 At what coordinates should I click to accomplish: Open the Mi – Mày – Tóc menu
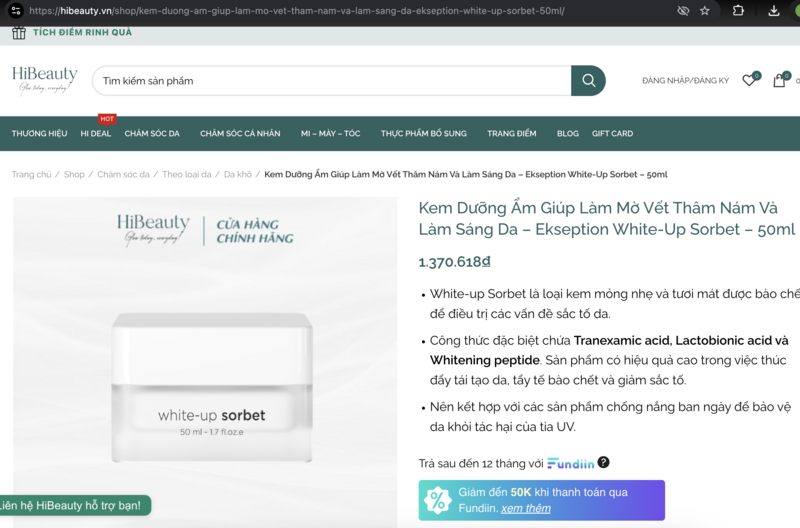(331, 134)
